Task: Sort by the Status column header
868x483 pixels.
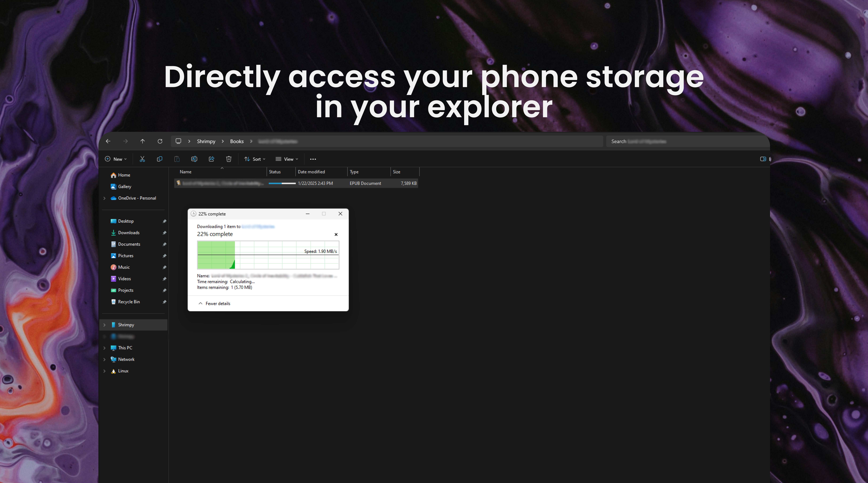Action: (281, 172)
